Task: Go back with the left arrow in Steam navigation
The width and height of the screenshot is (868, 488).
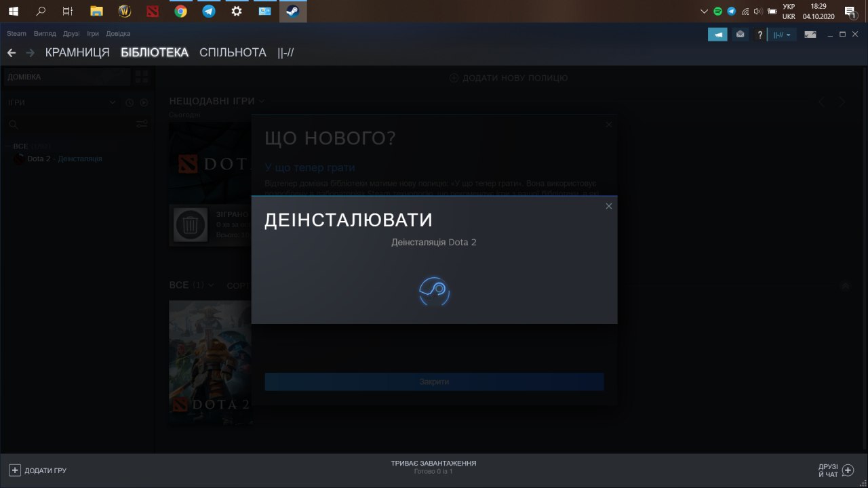Action: click(12, 53)
